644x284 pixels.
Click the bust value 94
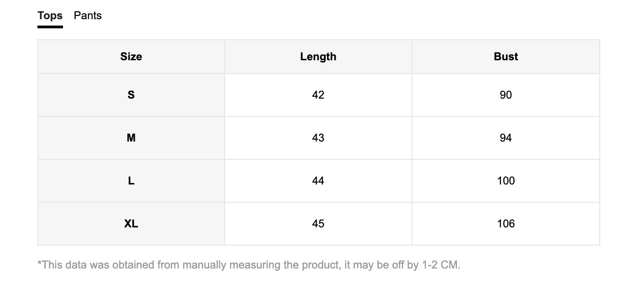pyautogui.click(x=506, y=138)
